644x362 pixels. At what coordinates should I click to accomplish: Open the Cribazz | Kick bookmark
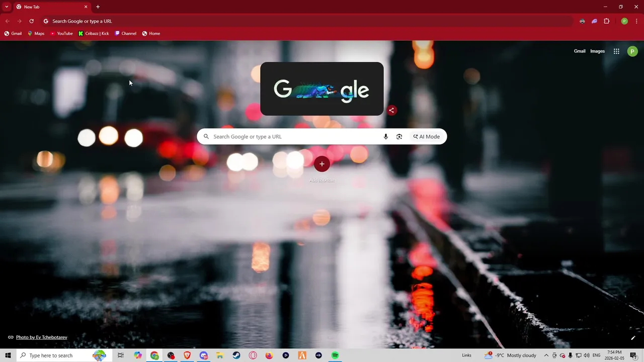point(94,34)
